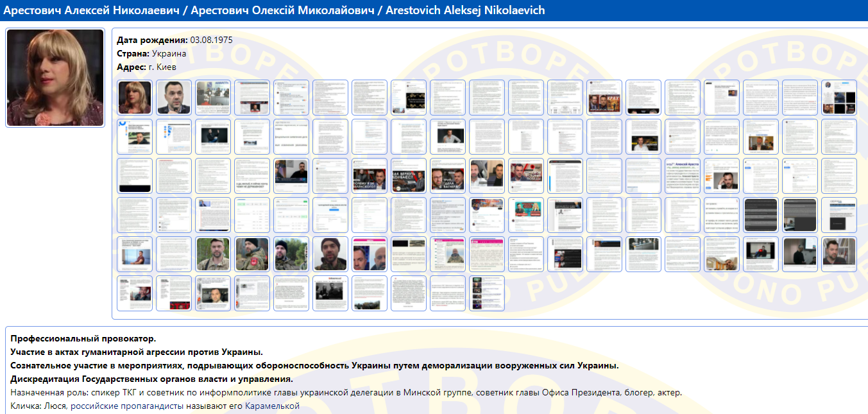Open first gallery thumbnail with blonde wig
868x414 pixels.
[x=135, y=98]
